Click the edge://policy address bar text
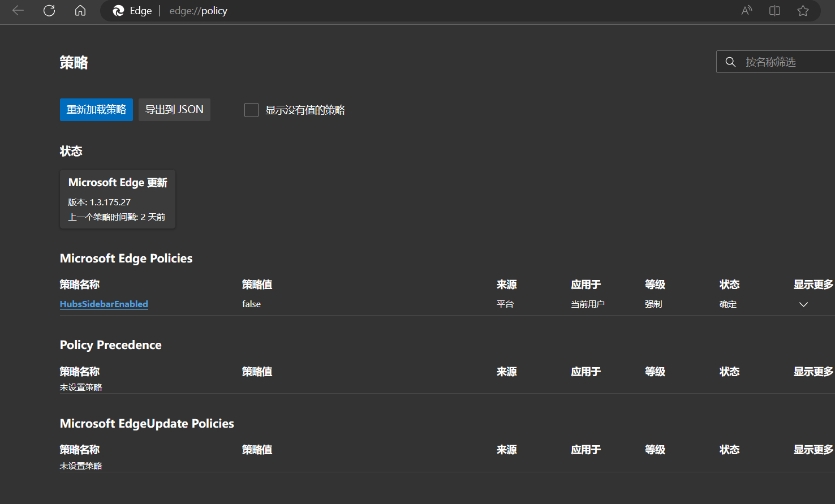The image size is (835, 504). [x=199, y=11]
